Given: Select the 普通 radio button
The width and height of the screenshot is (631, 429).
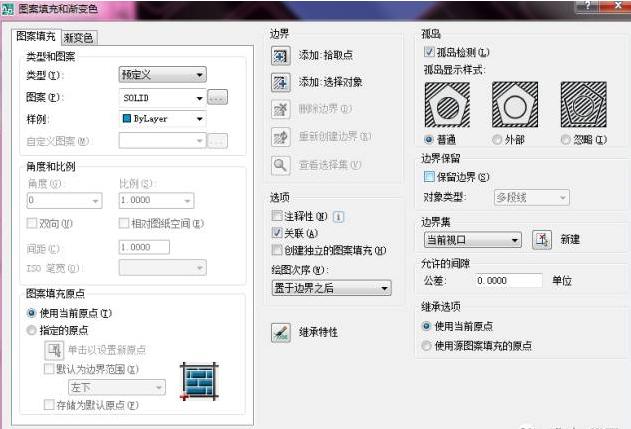Looking at the screenshot, I should [429, 140].
